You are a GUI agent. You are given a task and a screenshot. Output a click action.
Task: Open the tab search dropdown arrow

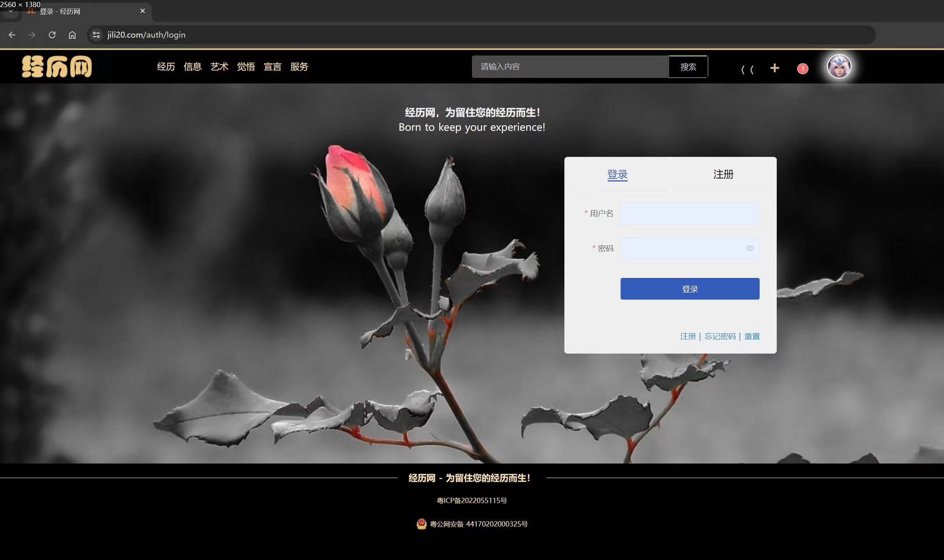[10, 12]
